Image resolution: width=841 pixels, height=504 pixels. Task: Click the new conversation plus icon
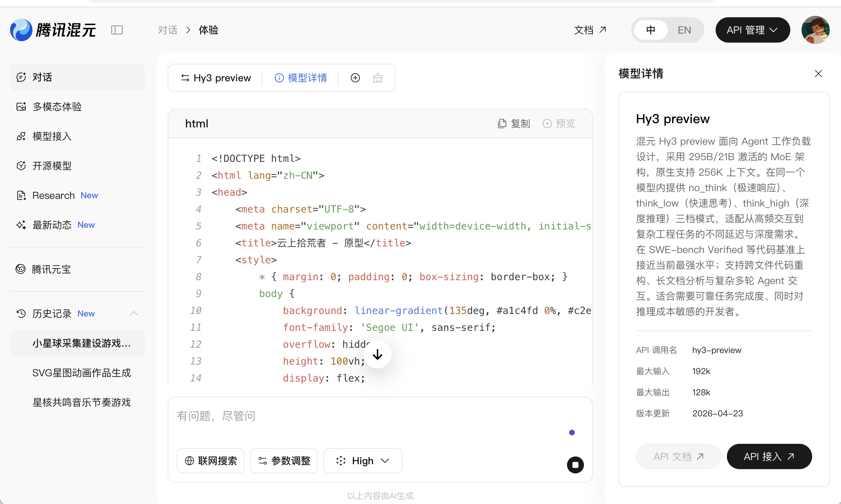[355, 78]
